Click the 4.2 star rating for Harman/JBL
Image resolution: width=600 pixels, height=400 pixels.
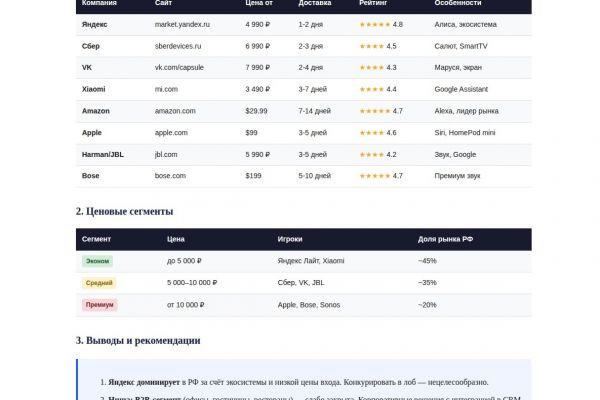coord(378,155)
